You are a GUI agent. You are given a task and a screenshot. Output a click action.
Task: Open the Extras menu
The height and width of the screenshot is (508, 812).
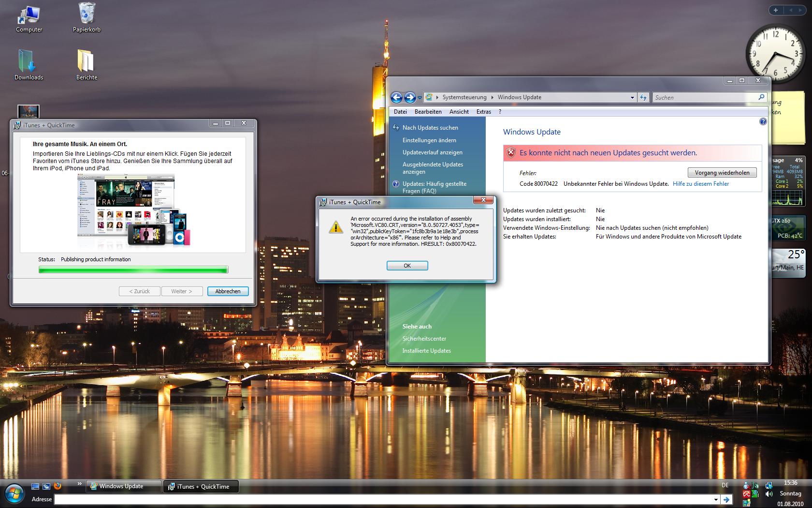[x=484, y=112]
